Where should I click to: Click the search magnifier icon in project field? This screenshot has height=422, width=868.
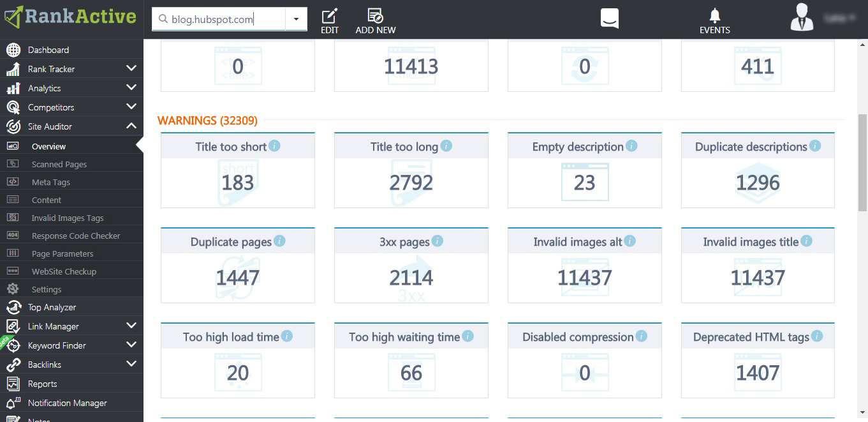pos(163,19)
